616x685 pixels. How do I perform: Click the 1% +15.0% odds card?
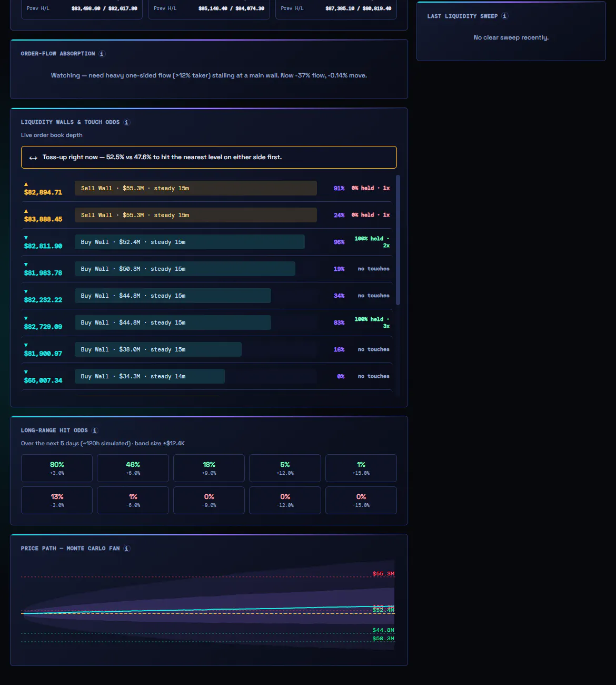pos(361,468)
